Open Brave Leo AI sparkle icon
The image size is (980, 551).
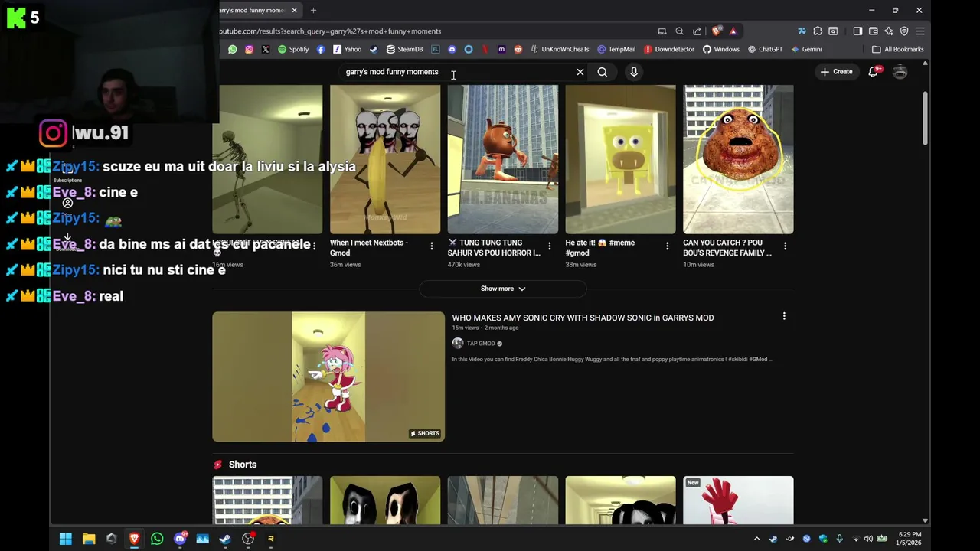tap(889, 31)
